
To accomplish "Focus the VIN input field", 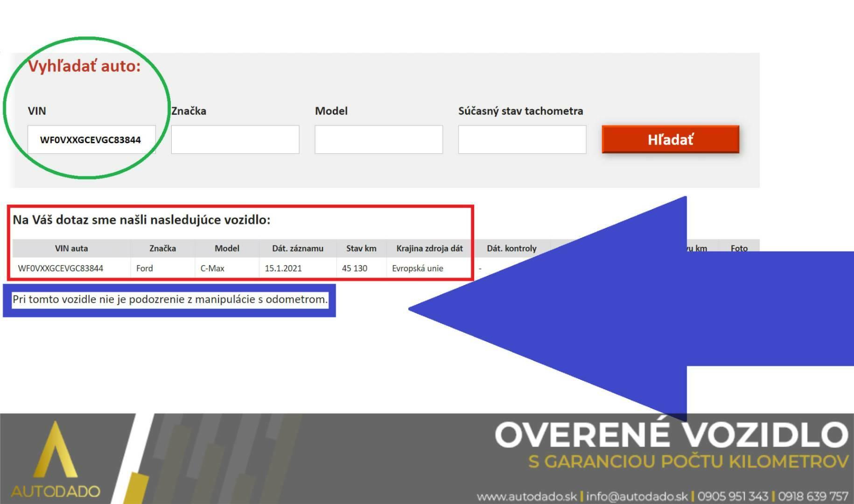I will click(x=91, y=139).
